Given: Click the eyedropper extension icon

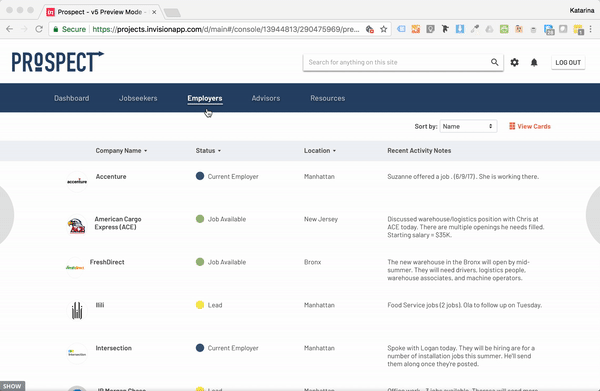Looking at the screenshot, I should click(475, 29).
